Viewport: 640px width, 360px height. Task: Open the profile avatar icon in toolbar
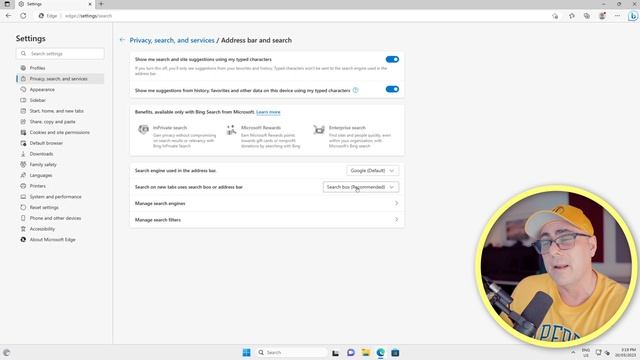(x=602, y=16)
